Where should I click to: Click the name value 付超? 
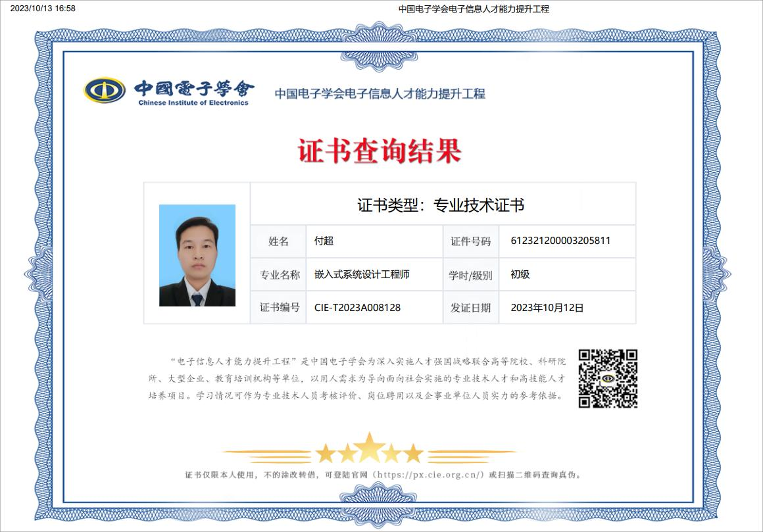(x=324, y=241)
